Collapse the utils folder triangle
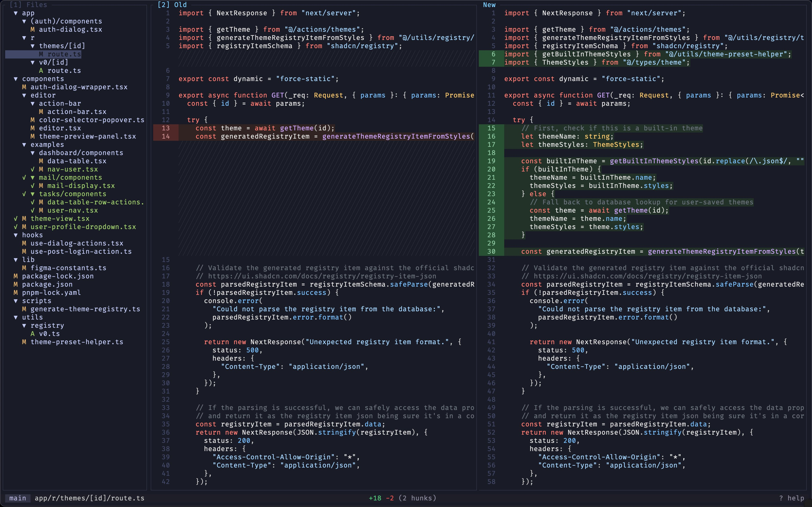The height and width of the screenshot is (507, 812). pos(16,317)
